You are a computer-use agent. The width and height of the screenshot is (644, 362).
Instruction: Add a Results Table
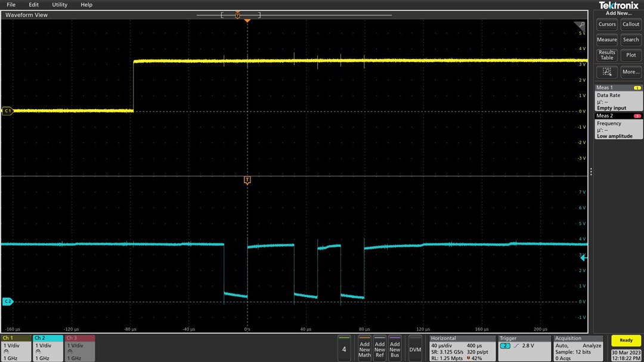click(606, 55)
